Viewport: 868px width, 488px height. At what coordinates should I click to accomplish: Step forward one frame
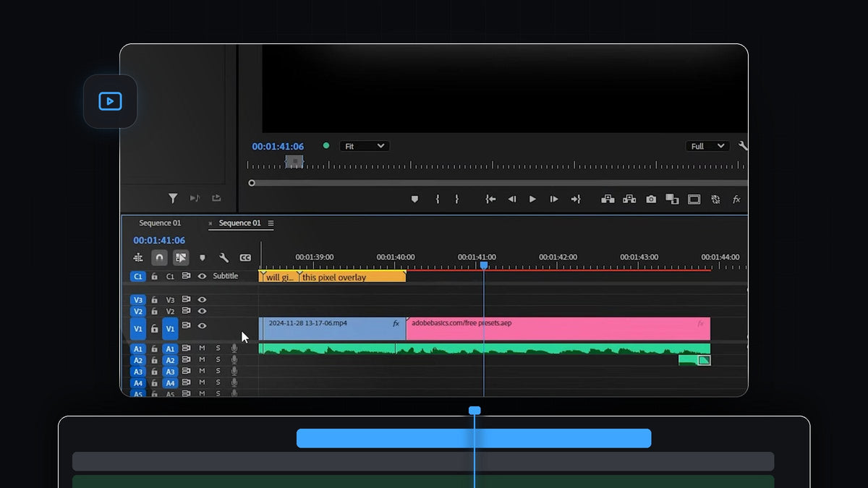(554, 199)
